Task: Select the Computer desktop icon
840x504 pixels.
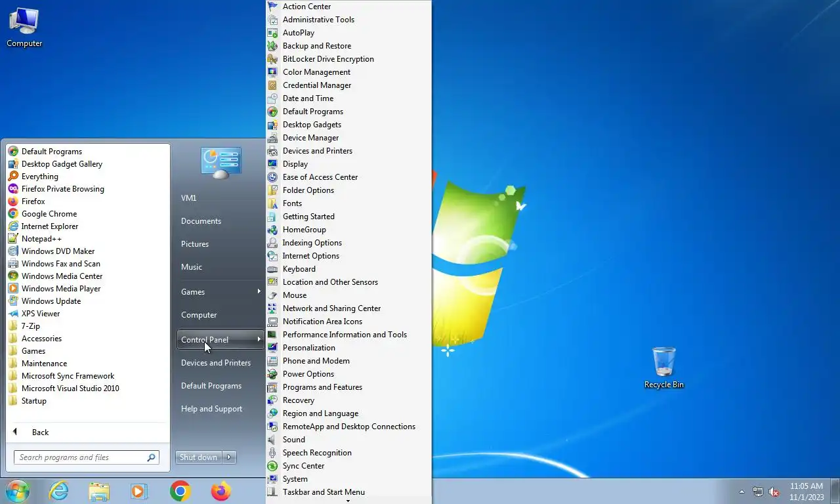Action: coord(24,28)
